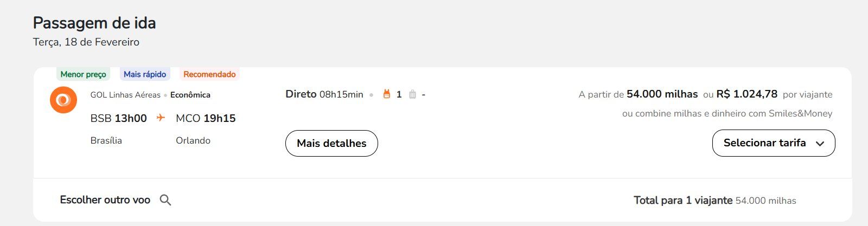Select the Recomendado tag

tap(209, 74)
